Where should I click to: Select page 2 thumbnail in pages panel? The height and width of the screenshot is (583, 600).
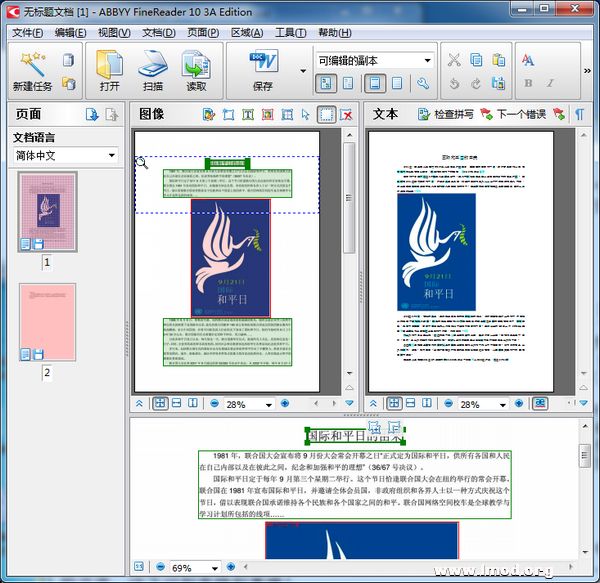coord(47,322)
